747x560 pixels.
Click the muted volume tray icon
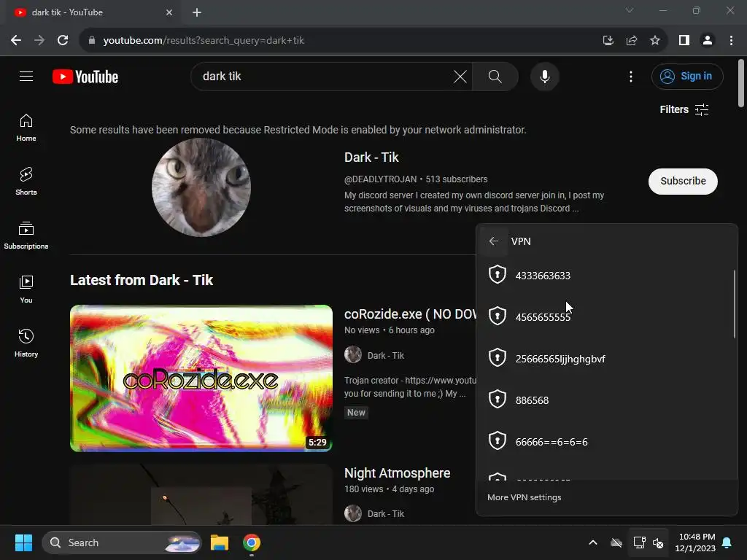tap(658, 542)
